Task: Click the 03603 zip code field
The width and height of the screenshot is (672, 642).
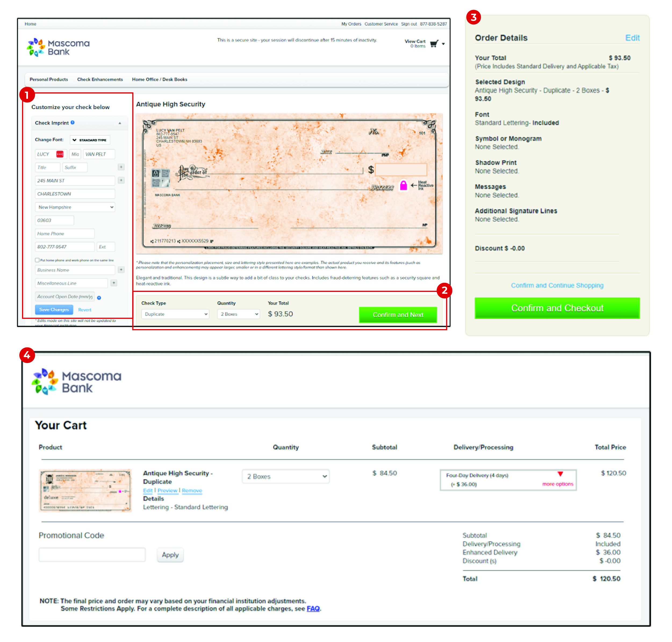Action: click(55, 220)
